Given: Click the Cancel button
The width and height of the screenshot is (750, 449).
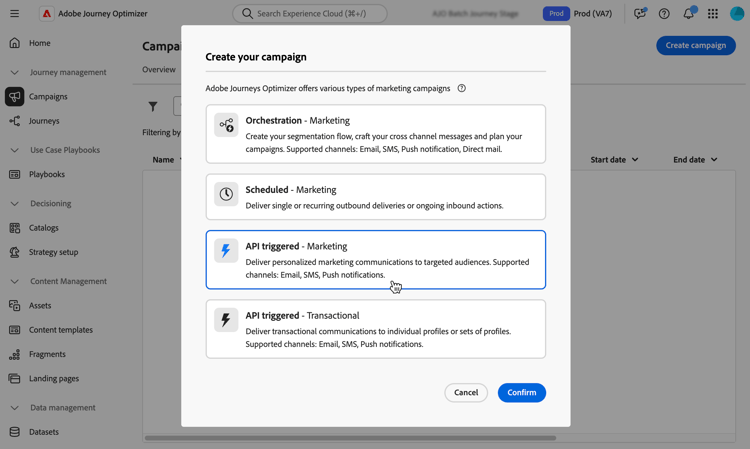Looking at the screenshot, I should (x=466, y=393).
